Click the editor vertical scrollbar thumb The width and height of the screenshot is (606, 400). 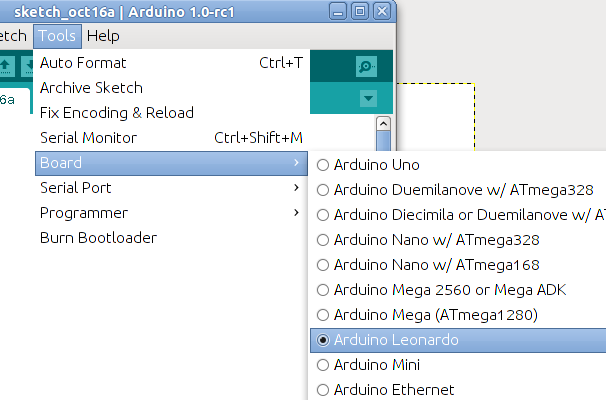point(383,141)
